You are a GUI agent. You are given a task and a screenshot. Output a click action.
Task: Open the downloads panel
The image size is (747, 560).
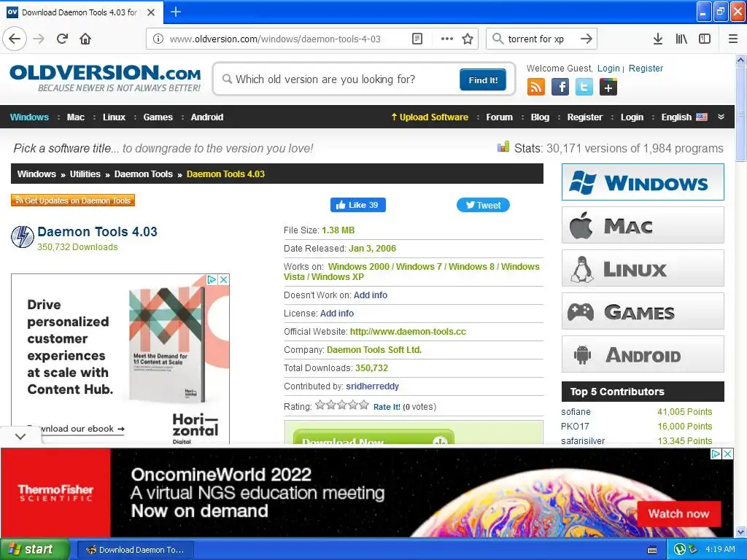click(658, 39)
